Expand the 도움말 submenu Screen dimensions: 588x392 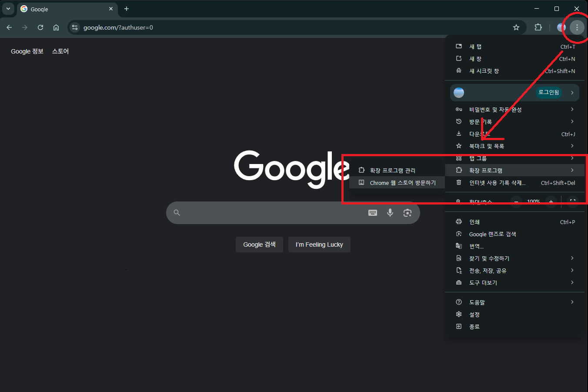point(515,302)
